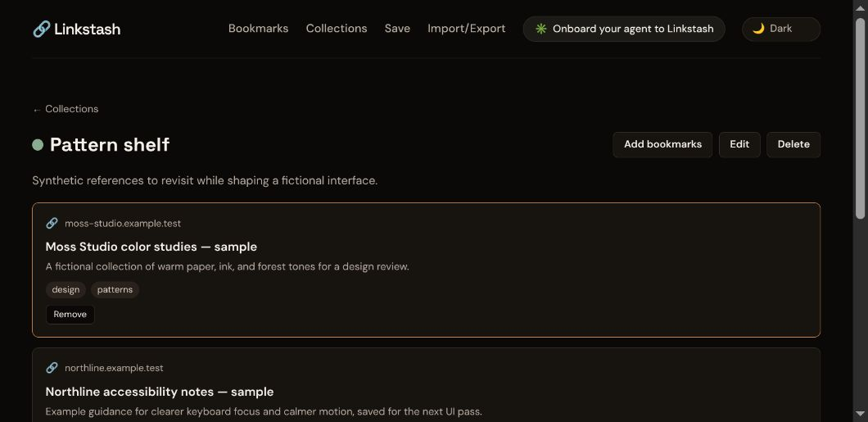Click link icon next to northline.example.test
This screenshot has height=422, width=868.
(52, 368)
